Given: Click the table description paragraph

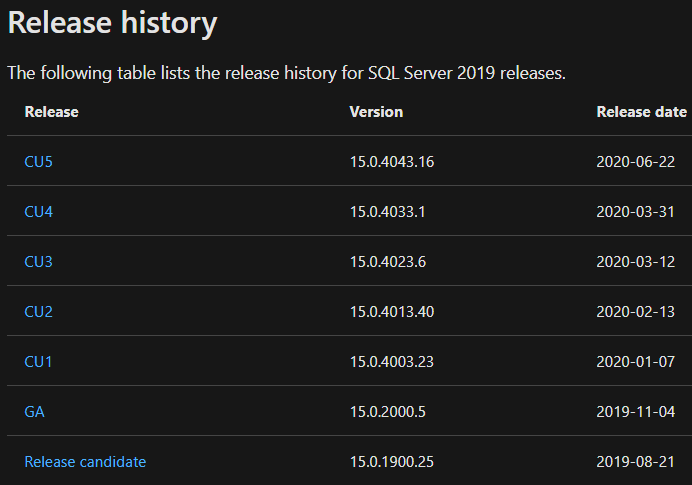Looking at the screenshot, I should [286, 73].
